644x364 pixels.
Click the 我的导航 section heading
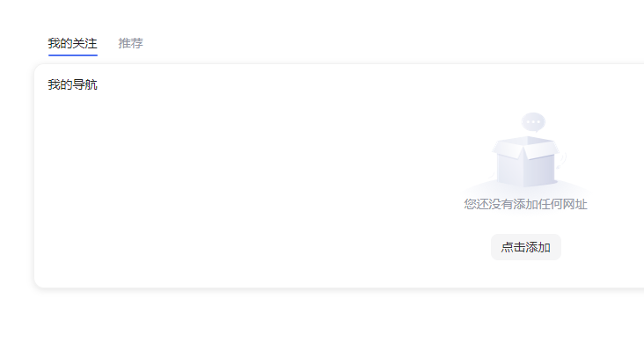[x=72, y=85]
